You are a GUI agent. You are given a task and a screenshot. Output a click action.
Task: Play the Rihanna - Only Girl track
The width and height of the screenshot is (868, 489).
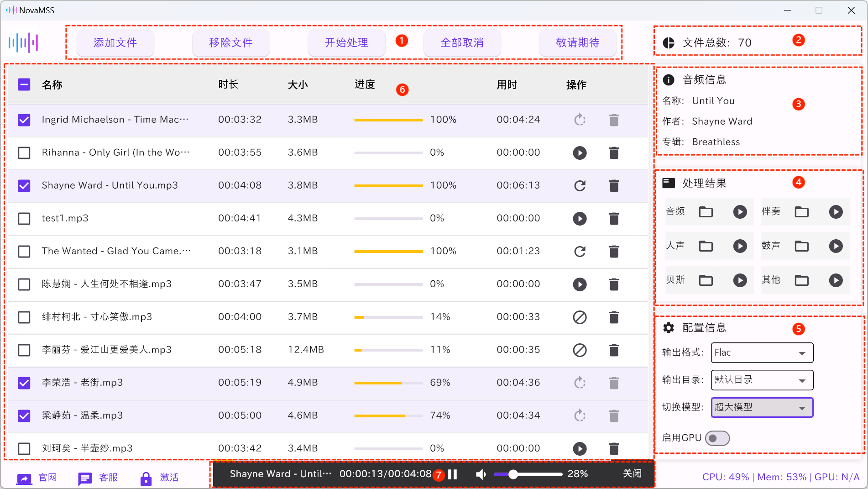[580, 152]
